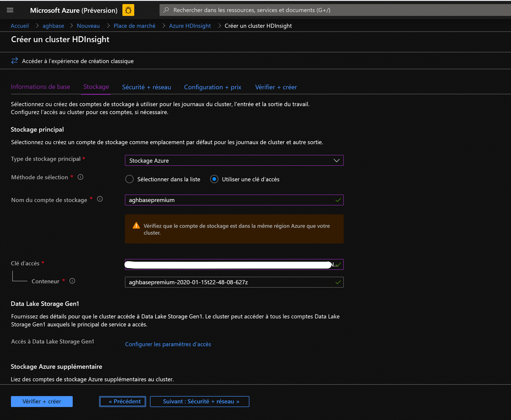
Task: Focus the resource search box
Action: point(335,10)
